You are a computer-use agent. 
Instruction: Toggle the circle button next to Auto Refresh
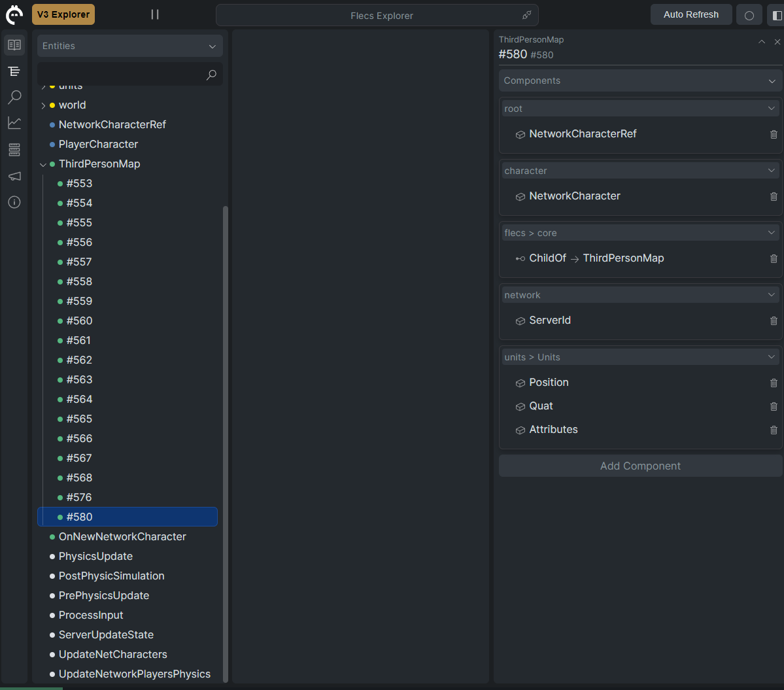[x=749, y=15]
